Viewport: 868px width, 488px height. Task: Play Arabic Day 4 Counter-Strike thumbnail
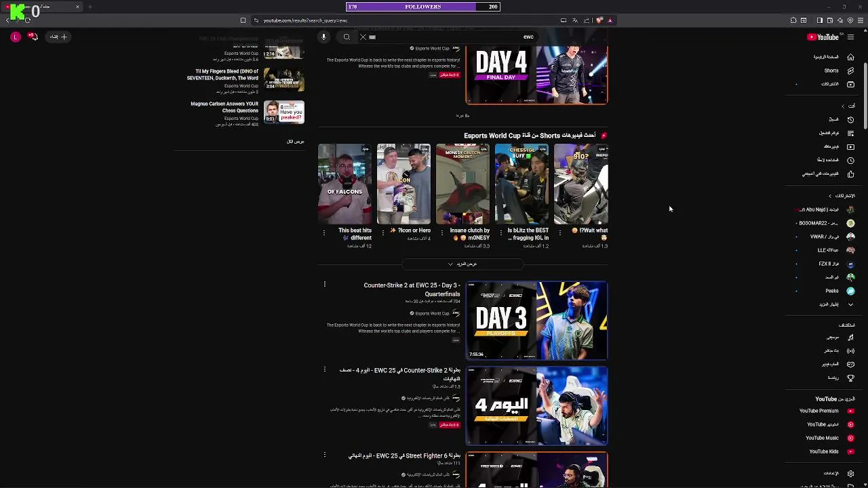(x=536, y=406)
